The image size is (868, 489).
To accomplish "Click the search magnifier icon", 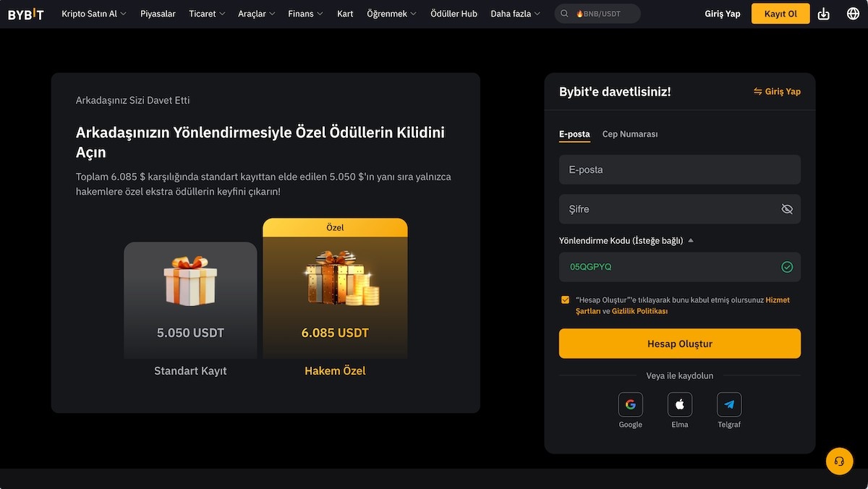I will 563,13.
